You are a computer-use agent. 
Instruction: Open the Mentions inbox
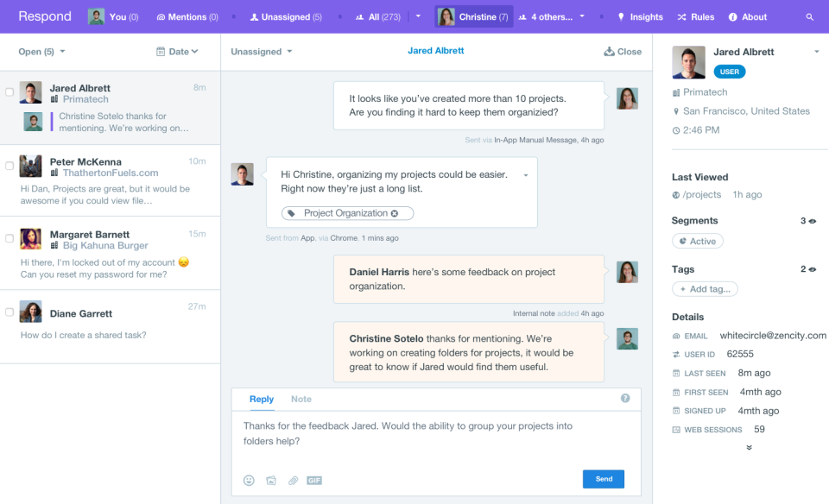(x=187, y=16)
